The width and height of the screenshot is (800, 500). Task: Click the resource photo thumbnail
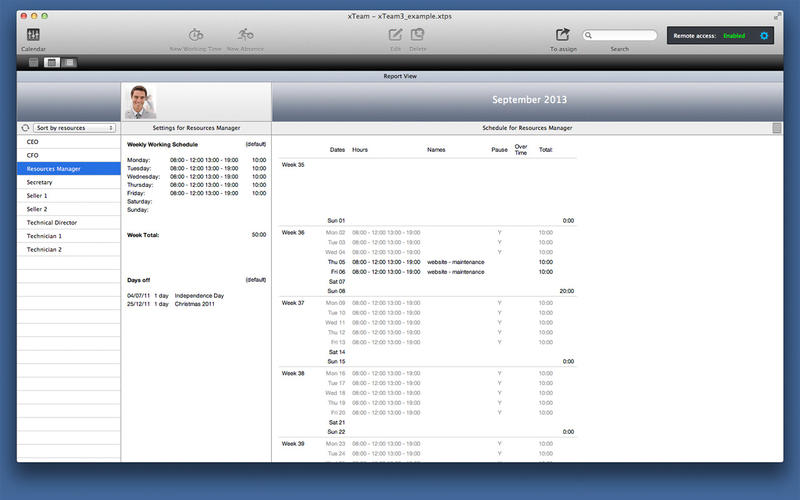coord(140,102)
